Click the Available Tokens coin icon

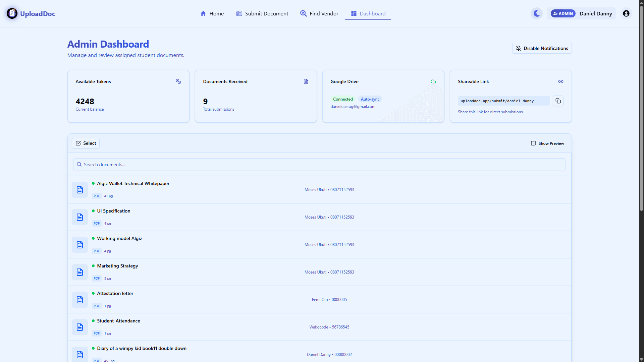(x=178, y=81)
